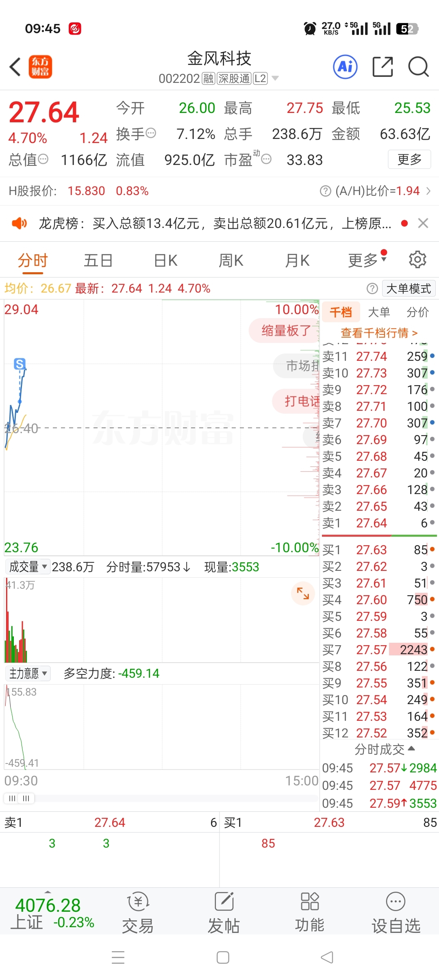Tap the Android home button
Image resolution: width=439 pixels, height=980 pixels.
pos(223,957)
